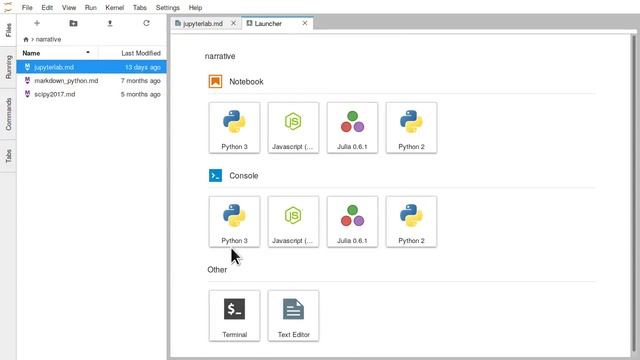640x360 pixels.
Task: Open the File menu
Action: click(27, 7)
